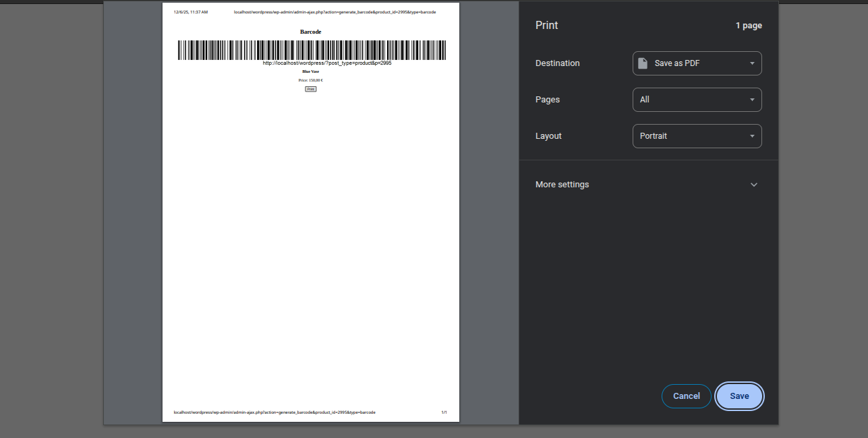Click the Price: 150,00 € text
Viewport: 868px width, 438px height.
tap(311, 80)
